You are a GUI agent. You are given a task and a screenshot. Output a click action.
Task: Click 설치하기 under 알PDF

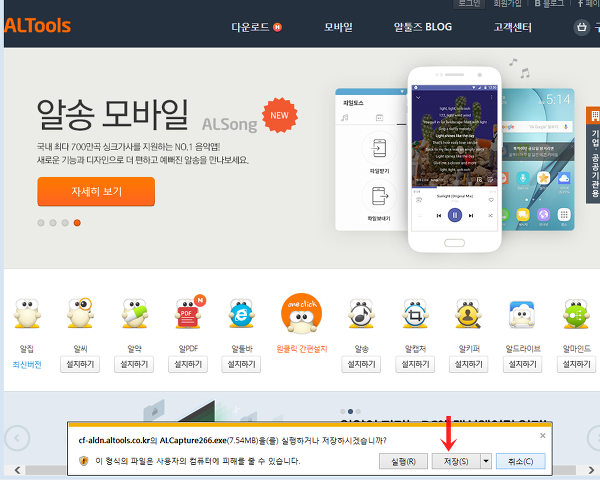click(188, 364)
